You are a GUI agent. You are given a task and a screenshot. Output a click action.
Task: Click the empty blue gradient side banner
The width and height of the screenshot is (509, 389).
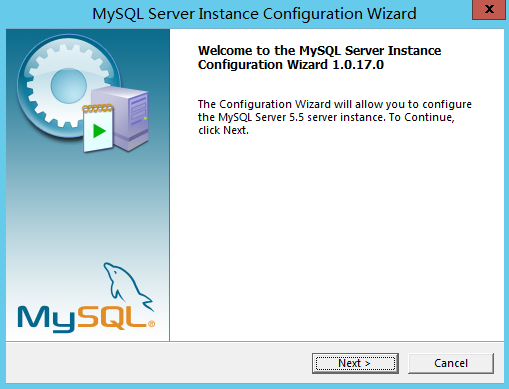[x=88, y=207]
